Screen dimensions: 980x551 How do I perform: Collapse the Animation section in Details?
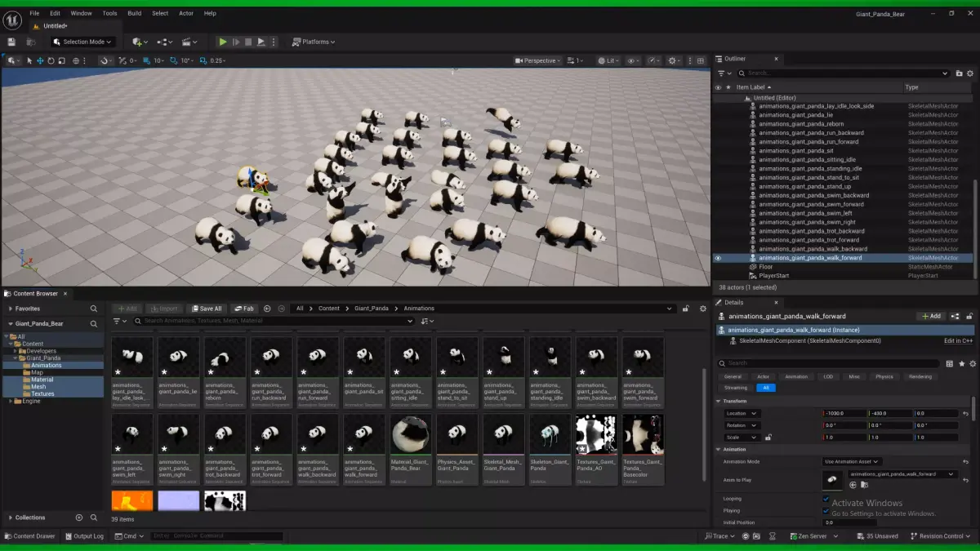tap(719, 449)
